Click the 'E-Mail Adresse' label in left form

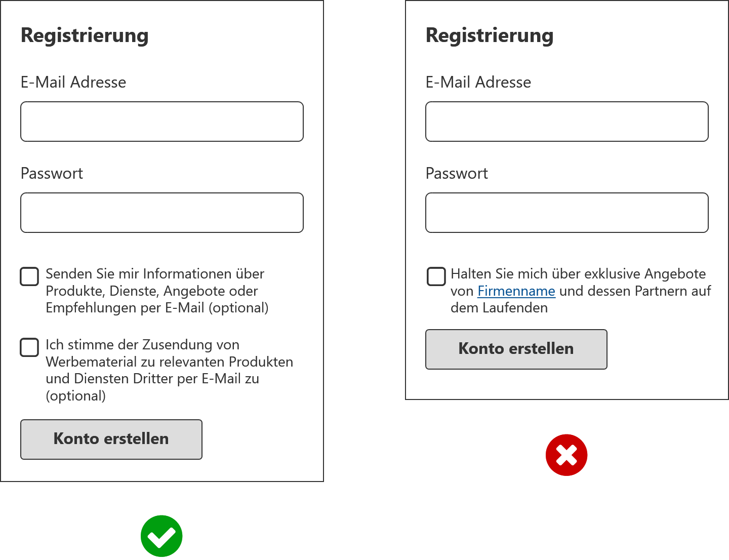73,82
